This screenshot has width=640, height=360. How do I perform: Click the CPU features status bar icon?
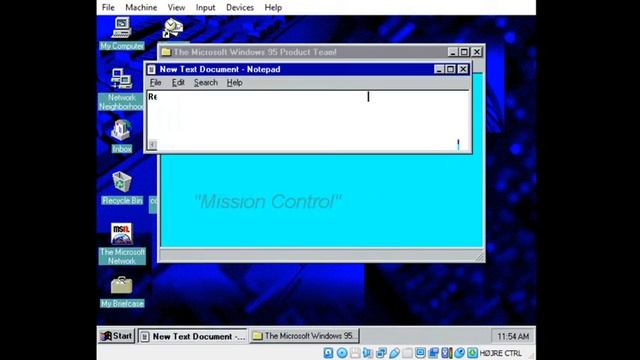coord(446,353)
